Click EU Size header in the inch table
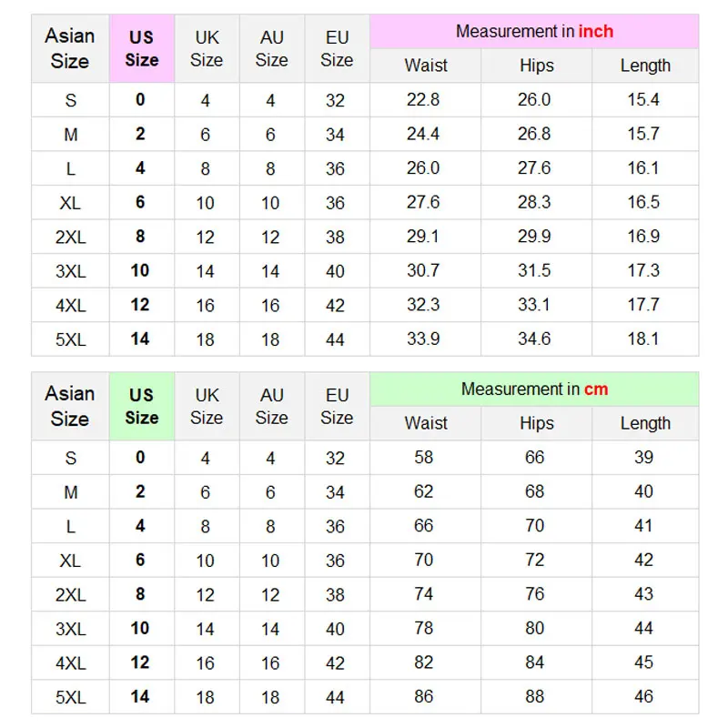Viewport: 728px width, 728px height. (337, 49)
